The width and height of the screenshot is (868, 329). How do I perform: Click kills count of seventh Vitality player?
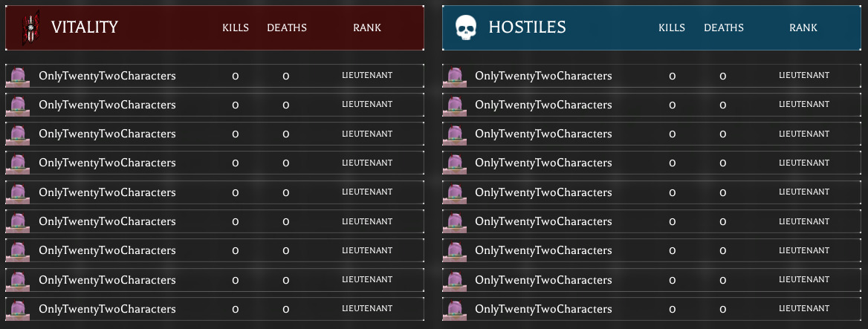click(x=236, y=251)
